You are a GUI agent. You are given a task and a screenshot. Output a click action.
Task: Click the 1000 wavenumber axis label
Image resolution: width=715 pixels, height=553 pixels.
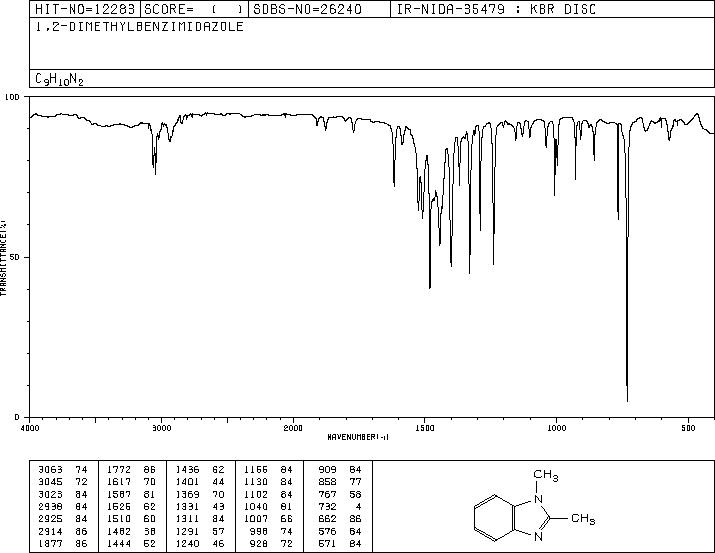[x=556, y=428]
